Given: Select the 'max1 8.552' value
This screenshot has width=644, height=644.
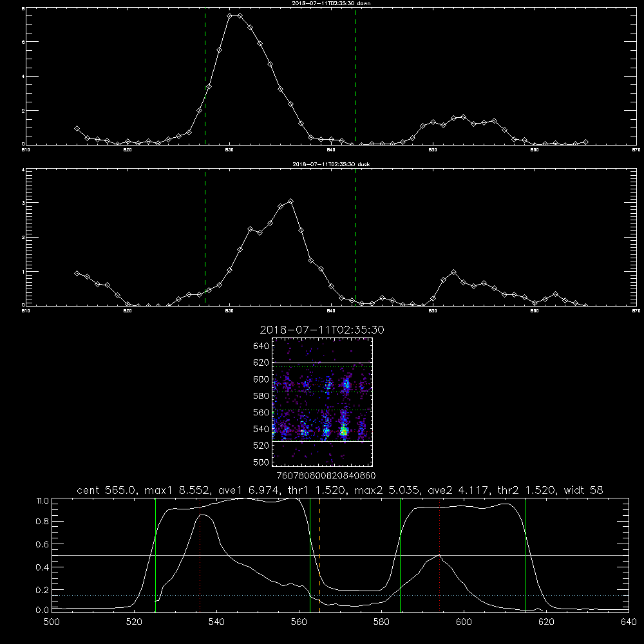Looking at the screenshot, I should [x=178, y=490].
